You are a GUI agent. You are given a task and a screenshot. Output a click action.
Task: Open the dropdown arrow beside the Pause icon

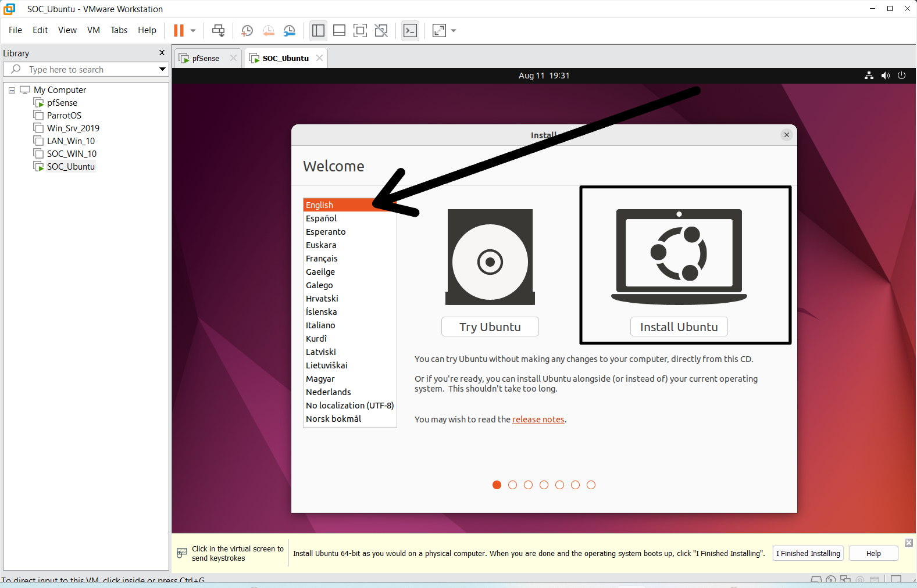[193, 31]
